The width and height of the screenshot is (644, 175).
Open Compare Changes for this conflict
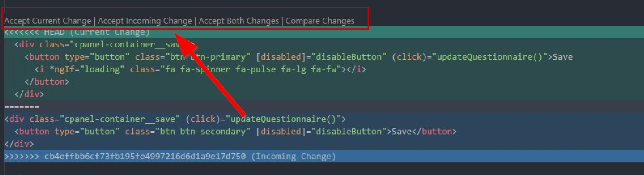[320, 21]
